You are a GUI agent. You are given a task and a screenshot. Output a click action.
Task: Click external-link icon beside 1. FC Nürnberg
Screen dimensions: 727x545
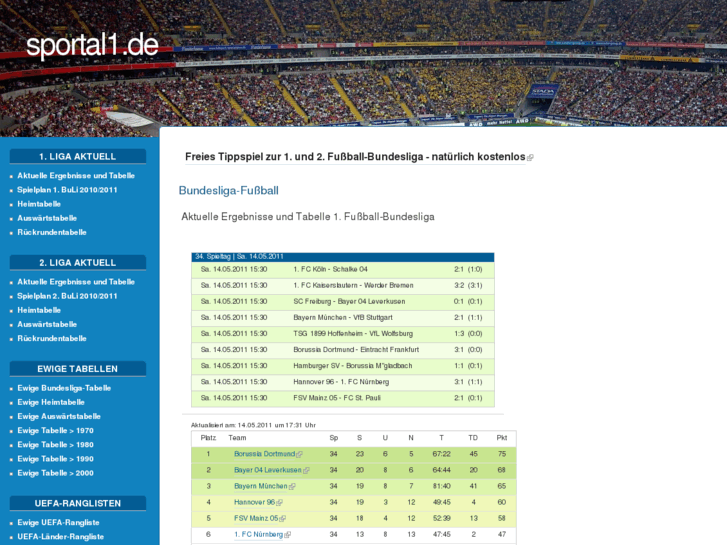click(x=287, y=535)
